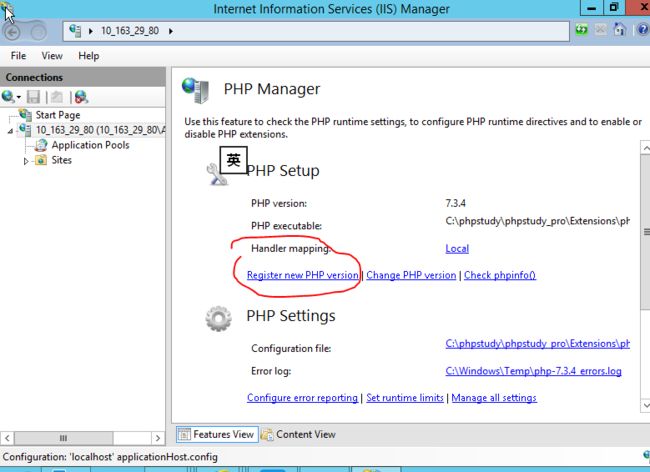Select the Start Page tree node
The width and height of the screenshot is (650, 472).
[58, 115]
